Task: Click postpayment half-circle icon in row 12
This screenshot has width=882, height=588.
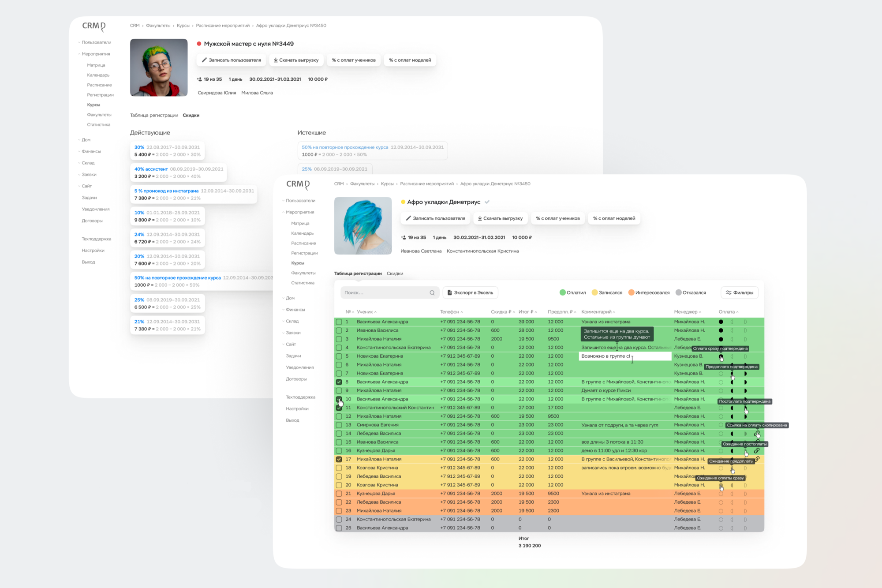Action: (x=745, y=416)
